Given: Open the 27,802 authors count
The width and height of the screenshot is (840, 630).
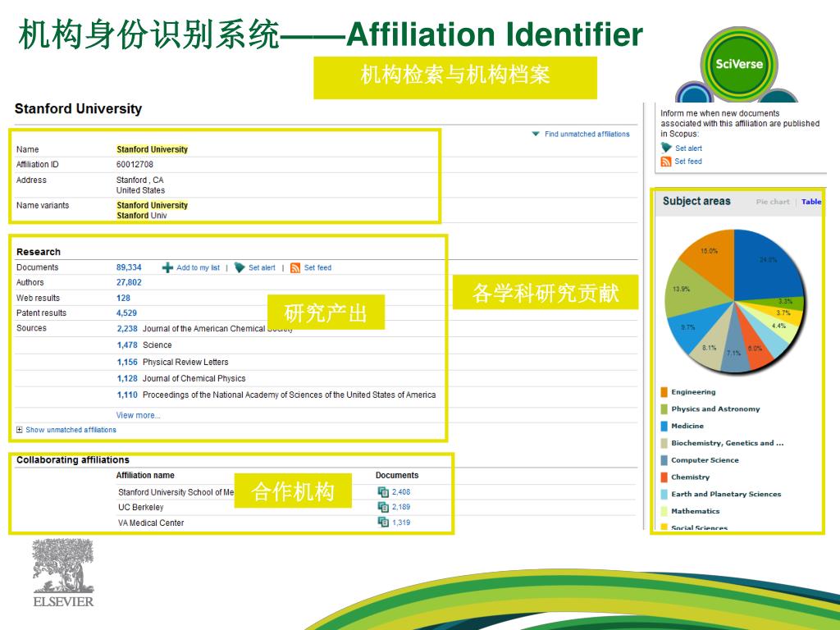Looking at the screenshot, I should tap(129, 282).
